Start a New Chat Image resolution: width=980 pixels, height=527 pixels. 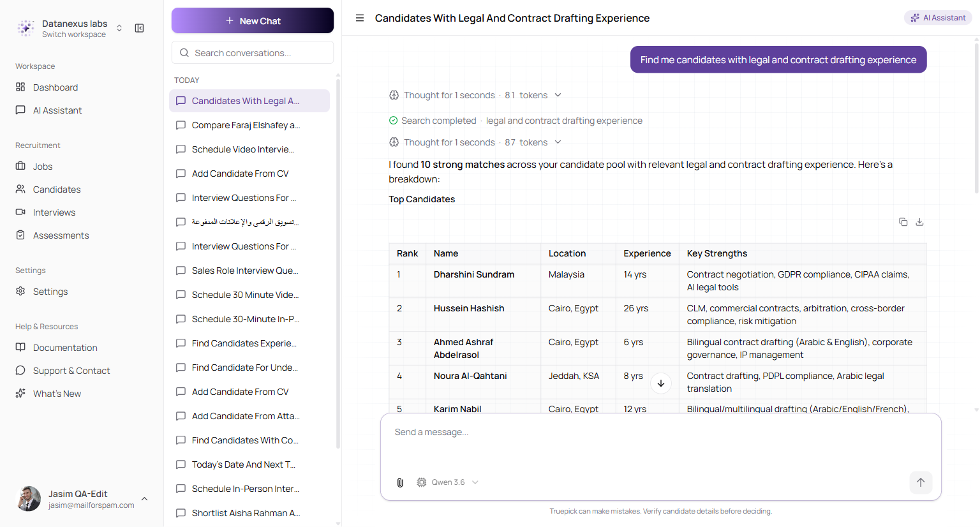[x=253, y=20]
